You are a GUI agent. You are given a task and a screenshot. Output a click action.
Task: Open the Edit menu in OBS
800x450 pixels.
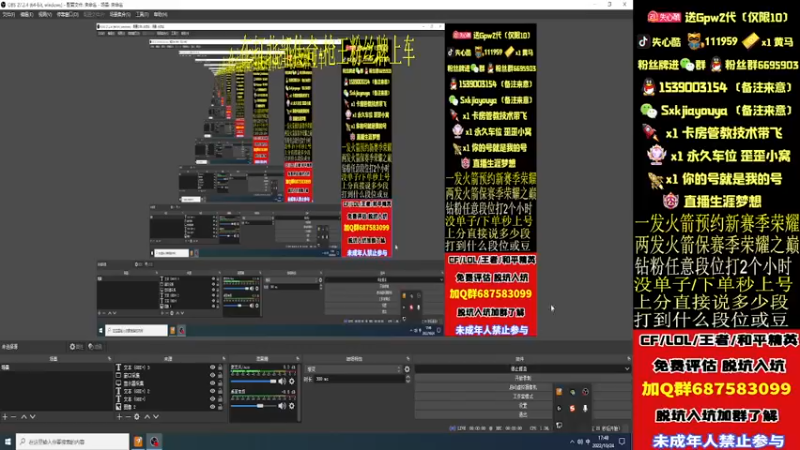click(27, 15)
